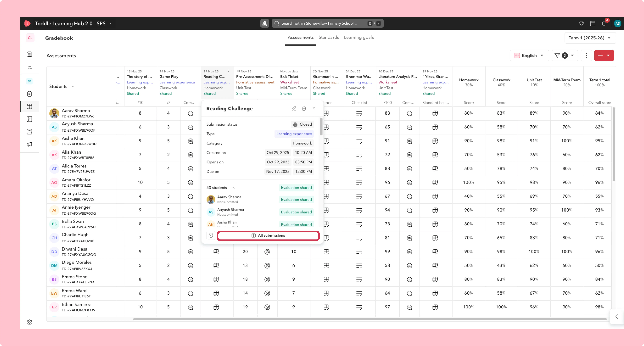The height and width of the screenshot is (346, 644).
Task: Expand the side panel chevron
Action: (617, 317)
